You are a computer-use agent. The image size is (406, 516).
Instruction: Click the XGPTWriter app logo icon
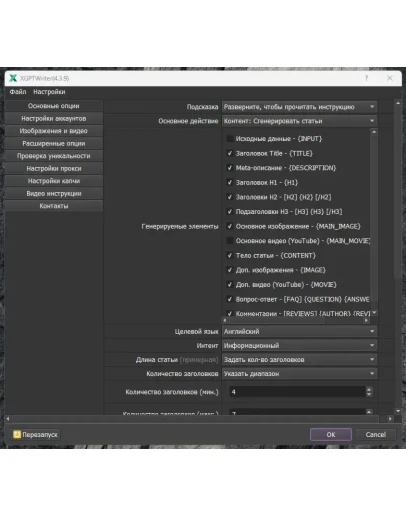point(13,78)
